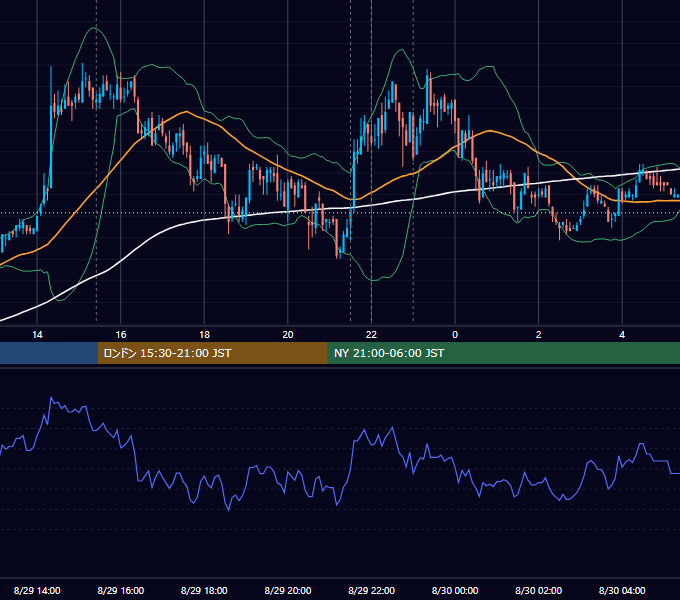The height and width of the screenshot is (600, 680).
Task: Click the 8/29 22:00 time label
Action: (x=372, y=590)
